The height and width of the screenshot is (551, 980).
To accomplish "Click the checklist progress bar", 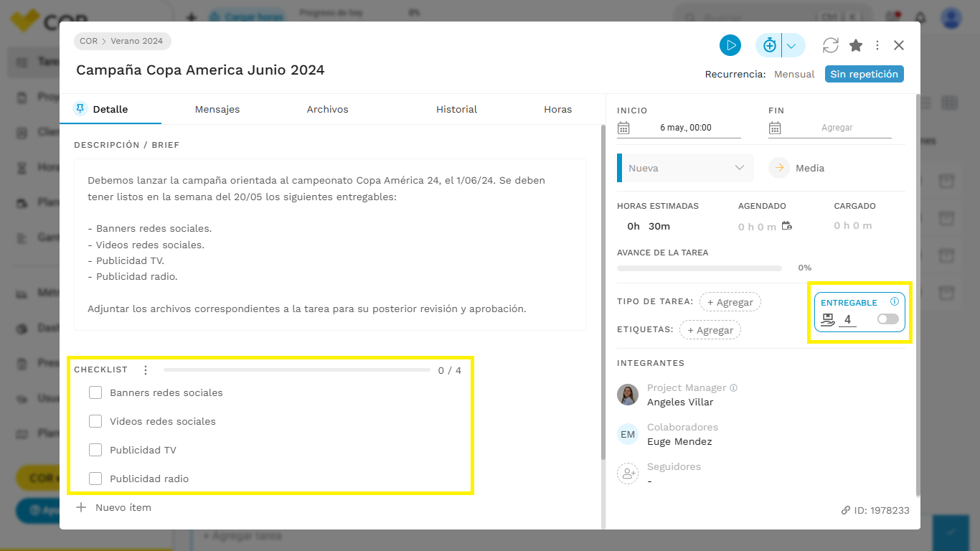I will (x=297, y=370).
